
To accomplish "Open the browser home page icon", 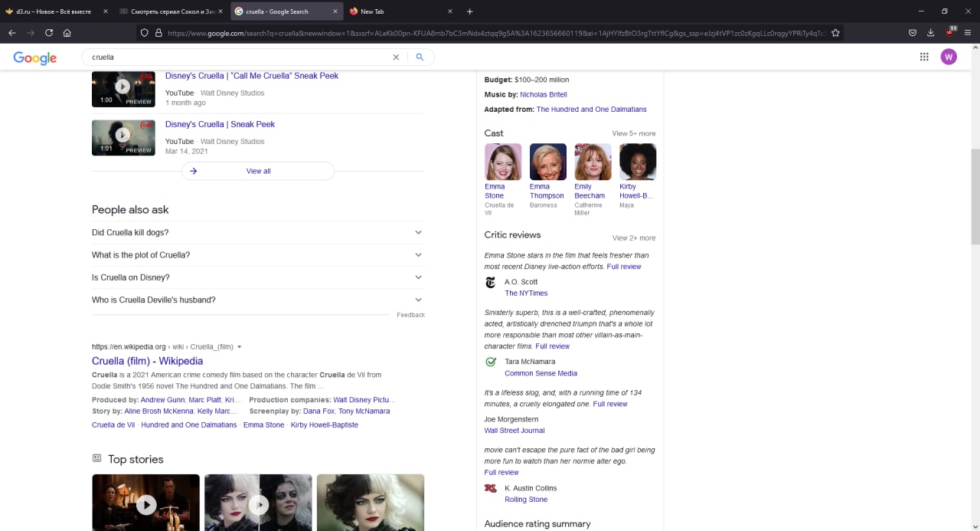I will pos(67,33).
